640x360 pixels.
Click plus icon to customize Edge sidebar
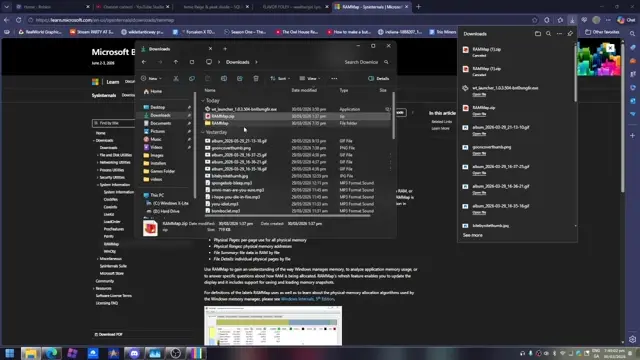[632, 136]
